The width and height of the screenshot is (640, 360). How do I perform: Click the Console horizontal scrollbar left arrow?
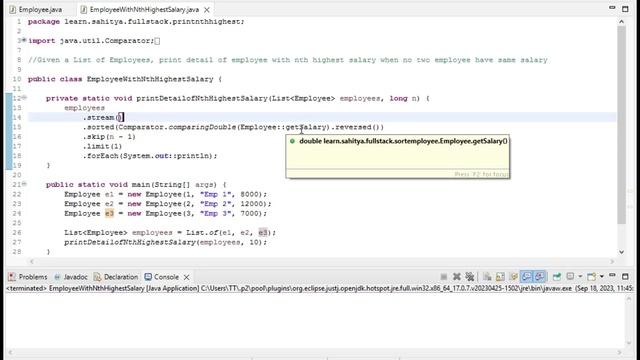coord(11,352)
